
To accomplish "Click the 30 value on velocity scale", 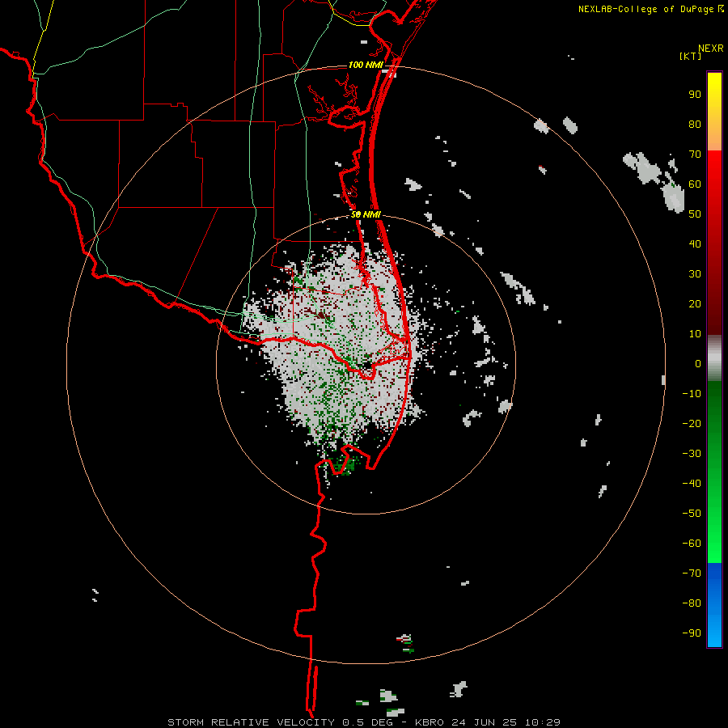I will coord(695,274).
